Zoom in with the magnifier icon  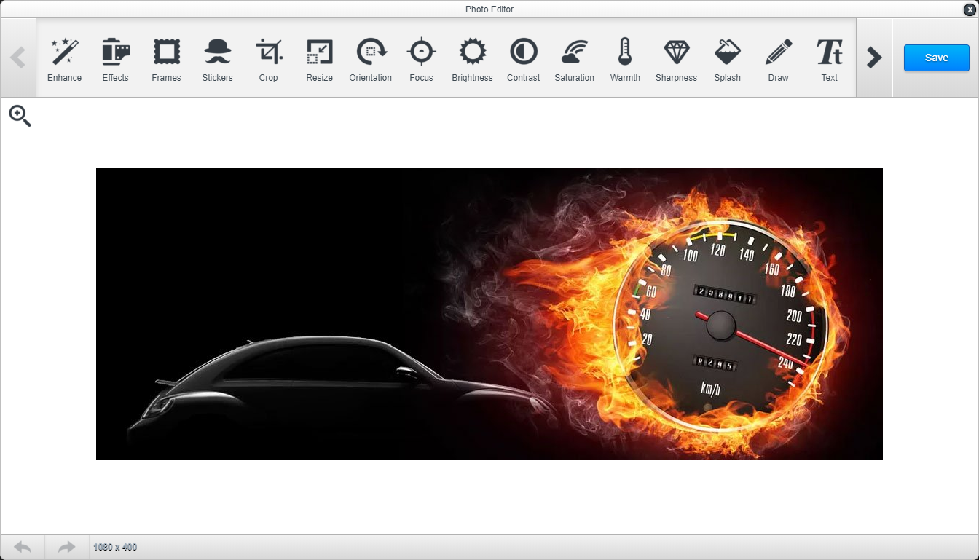point(20,116)
